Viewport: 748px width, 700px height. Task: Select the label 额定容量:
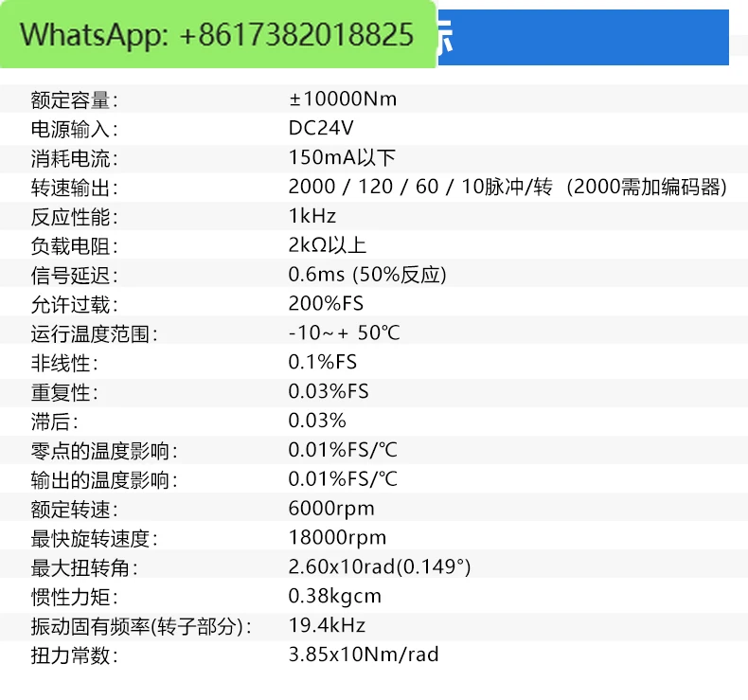(74, 100)
